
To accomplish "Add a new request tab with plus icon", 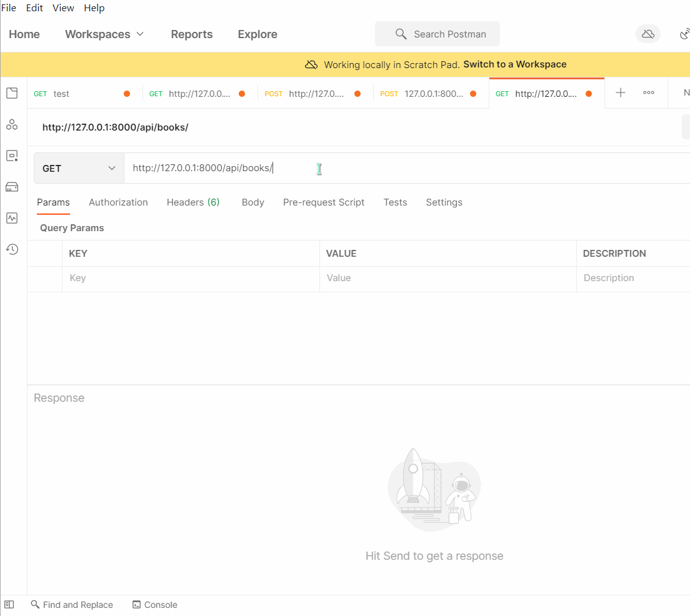I will pyautogui.click(x=621, y=93).
